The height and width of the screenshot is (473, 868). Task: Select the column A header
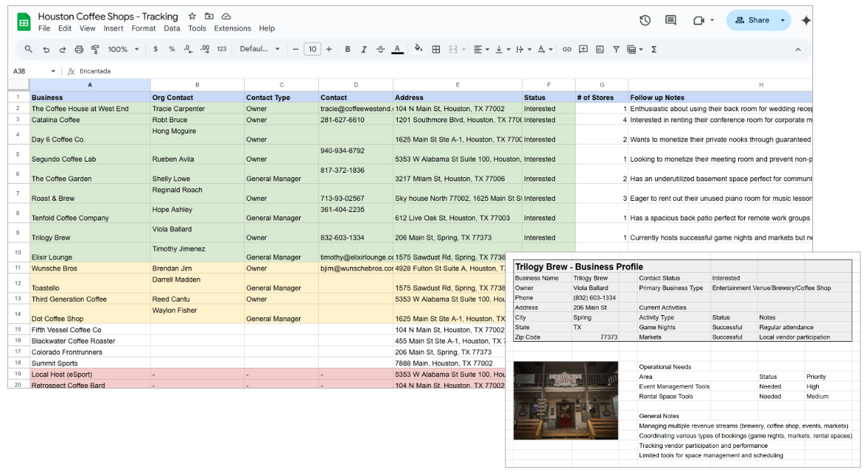[90, 85]
